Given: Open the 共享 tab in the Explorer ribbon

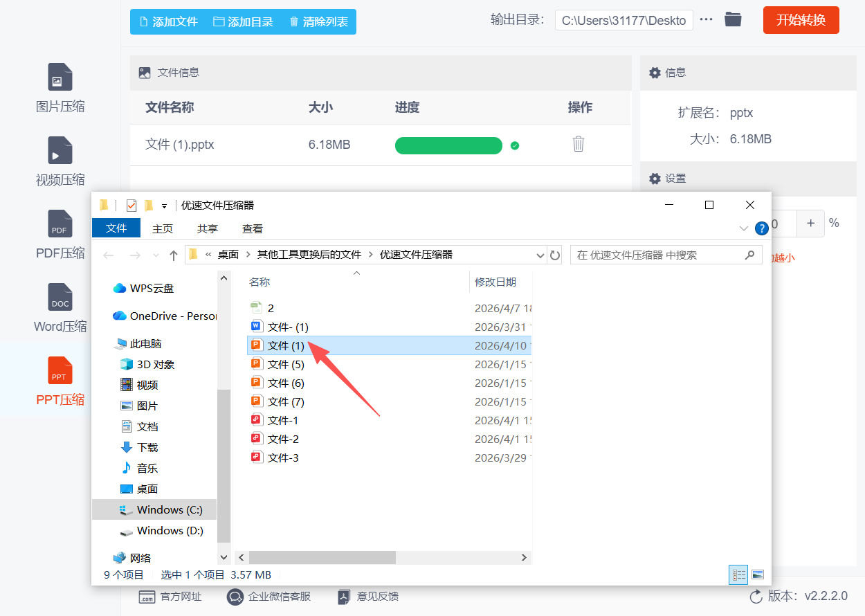Looking at the screenshot, I should [208, 228].
